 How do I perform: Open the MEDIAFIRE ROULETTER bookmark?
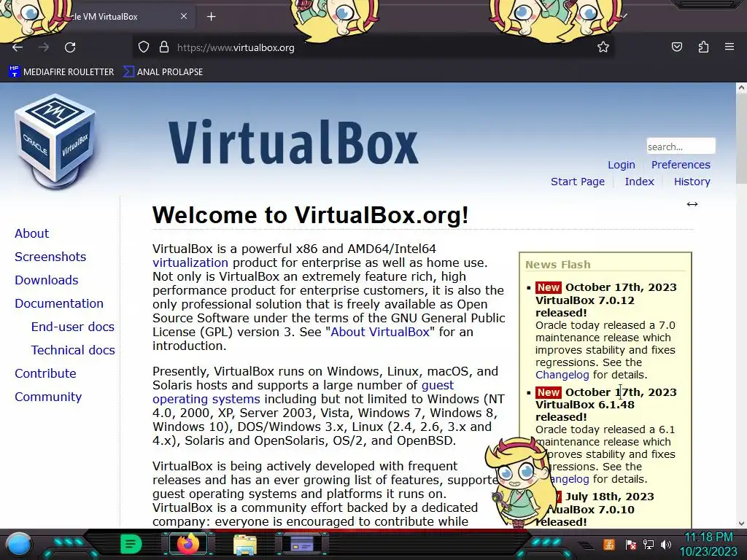[61, 72]
